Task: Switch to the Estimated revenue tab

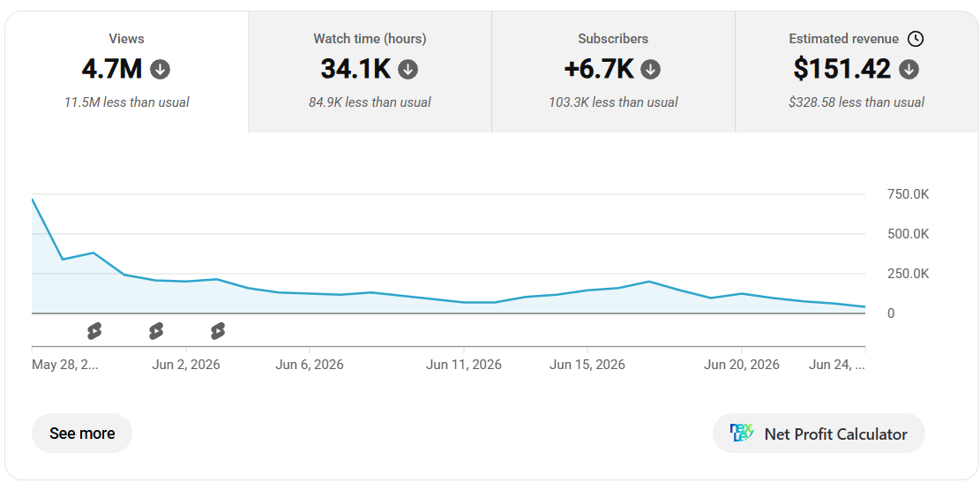Action: [x=857, y=72]
